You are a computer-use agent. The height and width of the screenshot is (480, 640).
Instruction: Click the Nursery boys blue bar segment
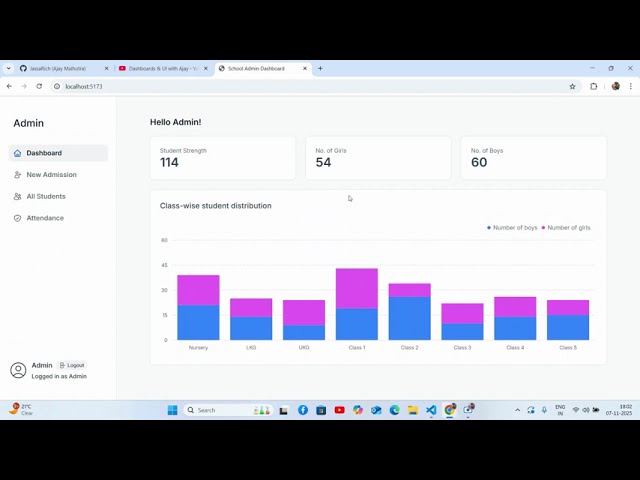point(198,322)
